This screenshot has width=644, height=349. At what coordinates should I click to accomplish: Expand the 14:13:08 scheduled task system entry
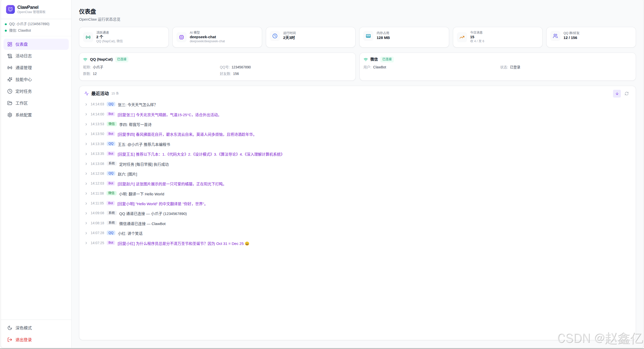tap(86, 164)
